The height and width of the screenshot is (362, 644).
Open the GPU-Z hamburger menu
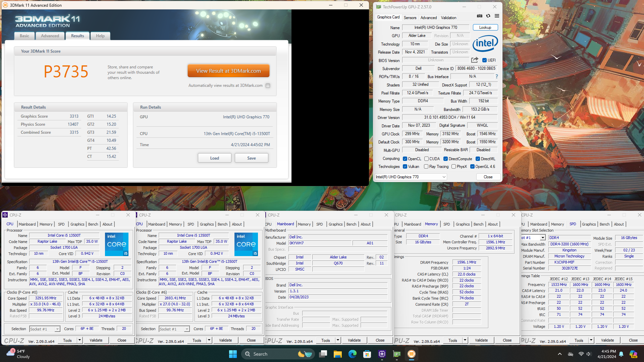[497, 16]
